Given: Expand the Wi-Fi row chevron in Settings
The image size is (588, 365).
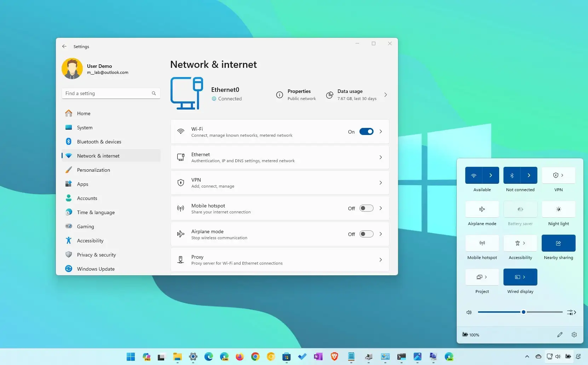Looking at the screenshot, I should click(381, 131).
